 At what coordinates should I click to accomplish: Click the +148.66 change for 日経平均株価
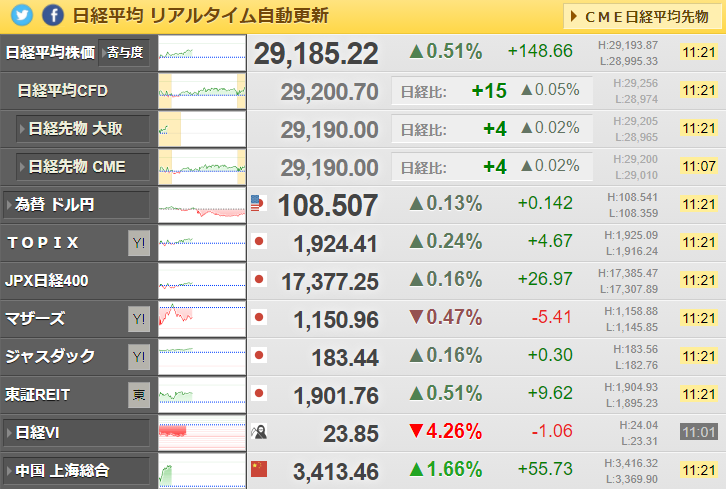540,51
